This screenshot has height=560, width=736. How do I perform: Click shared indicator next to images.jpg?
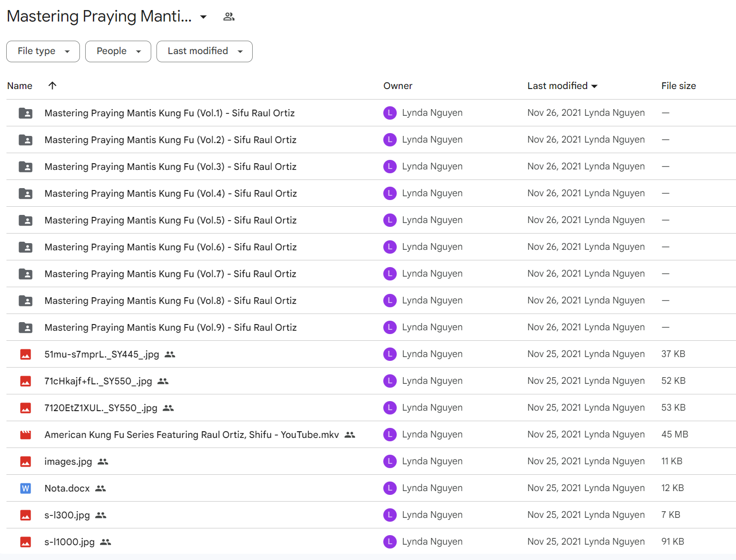[x=103, y=461]
